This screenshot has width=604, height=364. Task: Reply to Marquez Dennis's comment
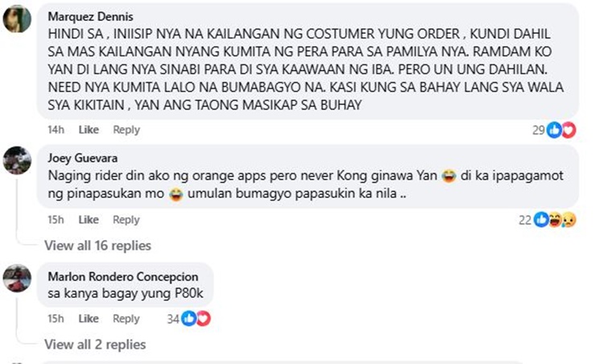pos(126,130)
